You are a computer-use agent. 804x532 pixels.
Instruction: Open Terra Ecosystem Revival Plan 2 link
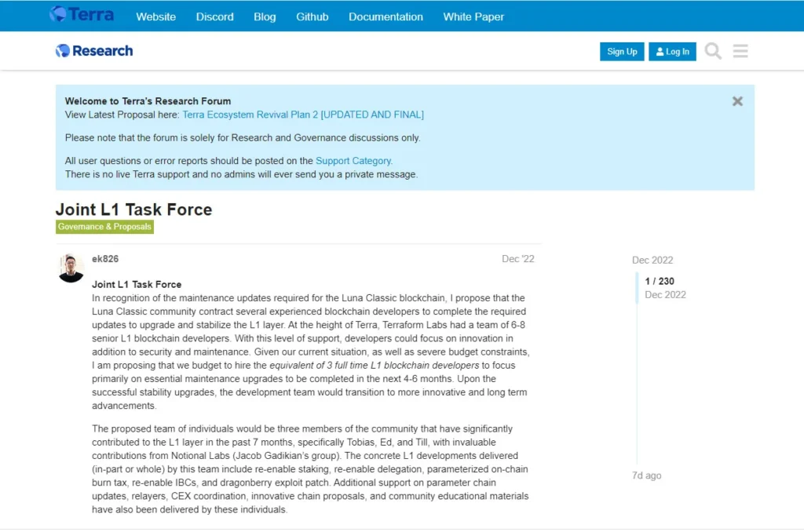click(x=303, y=115)
